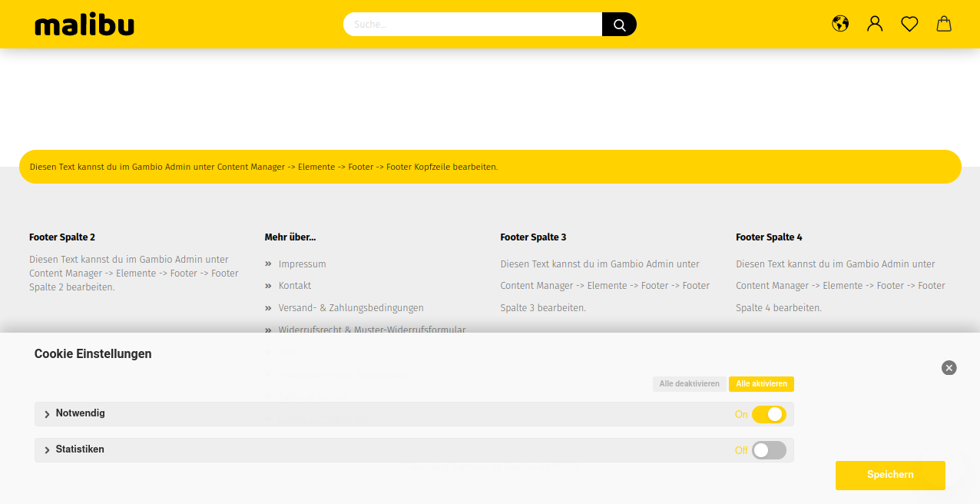Expand the Notwendig section chevron
Screen dimensions: 980x504
pos(47,414)
